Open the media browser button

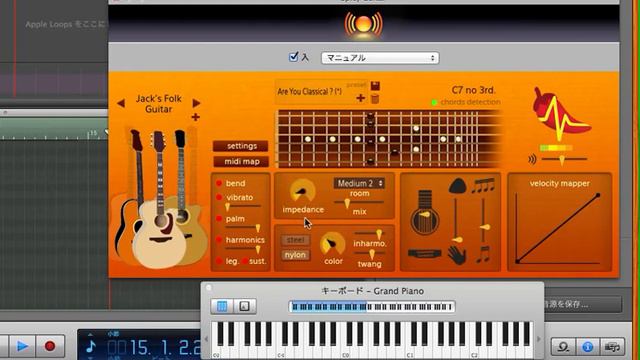click(612, 347)
